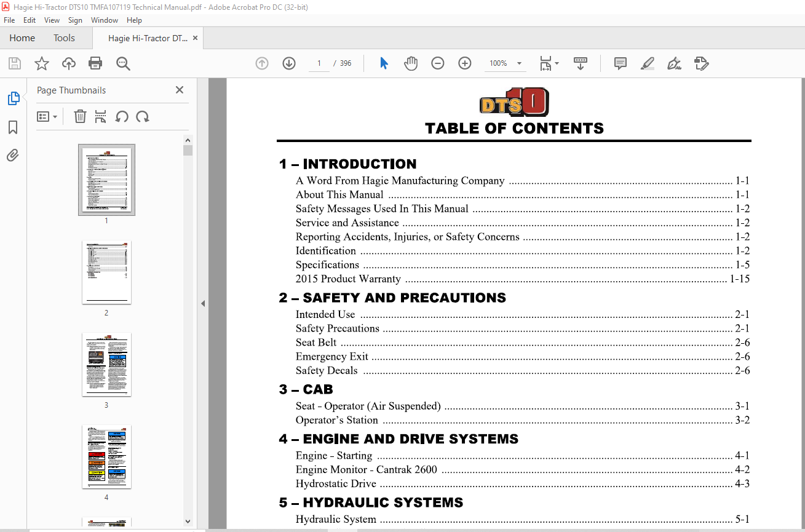Add a comment with speech bubble icon
805x532 pixels.
[621, 63]
